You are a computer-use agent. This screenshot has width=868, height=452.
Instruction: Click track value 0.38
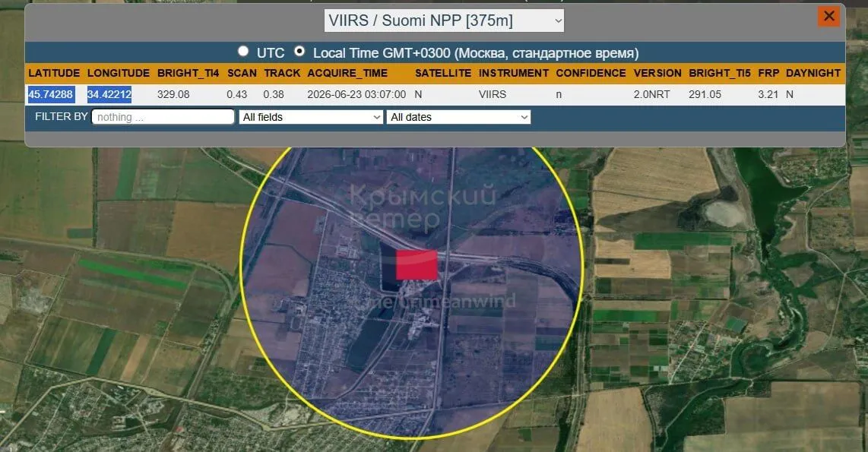pyautogui.click(x=274, y=95)
